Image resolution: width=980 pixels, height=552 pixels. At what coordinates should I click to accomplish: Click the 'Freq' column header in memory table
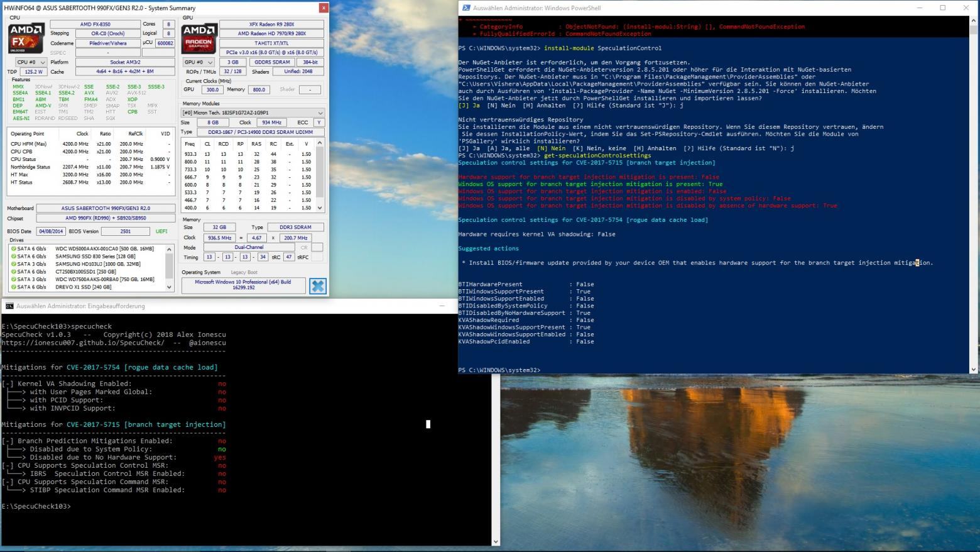pyautogui.click(x=190, y=144)
